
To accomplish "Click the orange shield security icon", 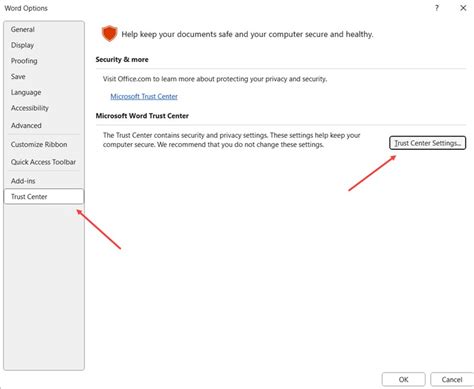I will (x=109, y=34).
